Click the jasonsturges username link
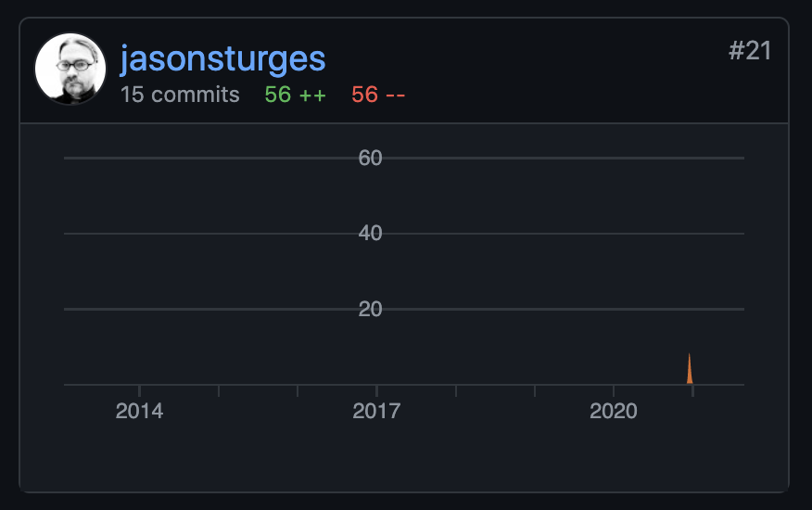This screenshot has width=812, height=510. coord(222,59)
